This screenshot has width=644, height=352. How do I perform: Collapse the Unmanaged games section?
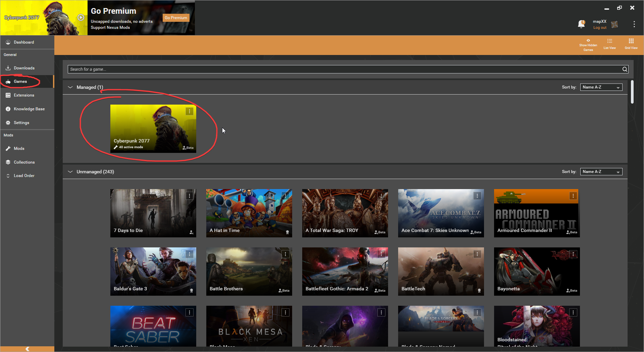70,172
